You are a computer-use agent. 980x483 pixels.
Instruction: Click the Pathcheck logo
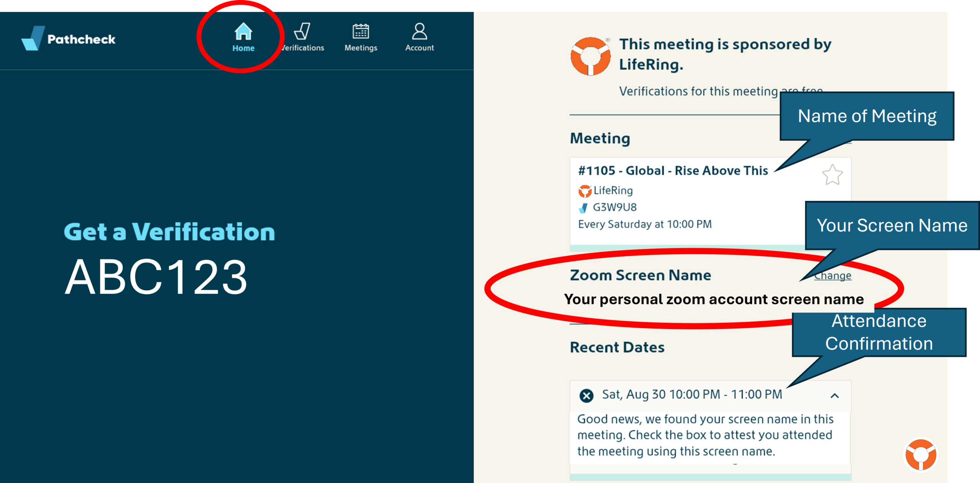tap(68, 38)
